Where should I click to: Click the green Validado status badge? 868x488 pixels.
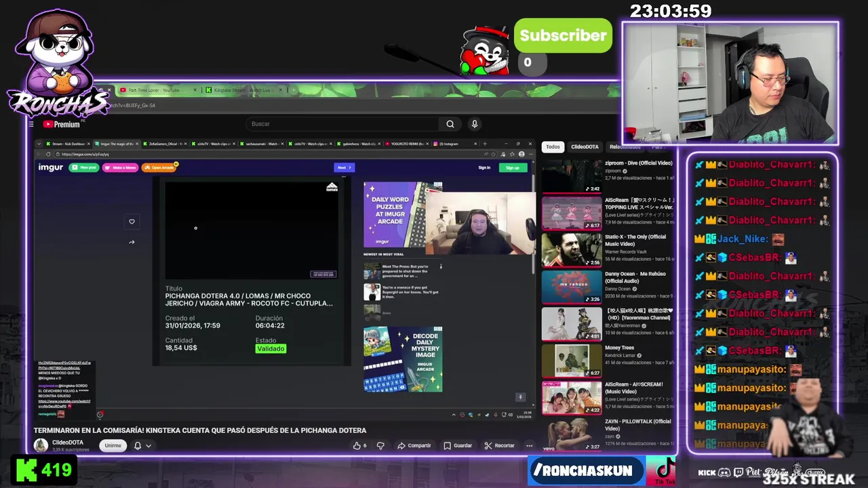(271, 348)
